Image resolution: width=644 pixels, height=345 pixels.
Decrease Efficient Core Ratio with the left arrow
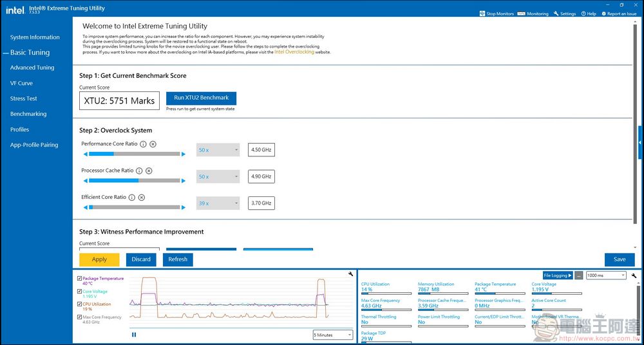[86, 207]
